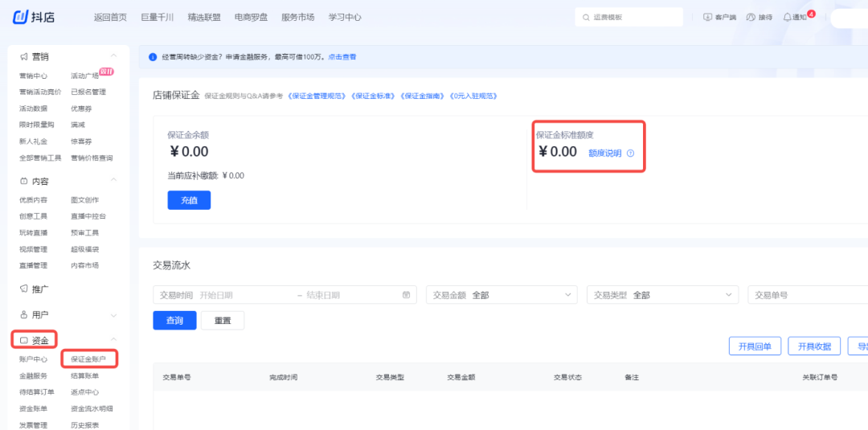This screenshot has height=430, width=868.
Task: Go to 巨量千川 in top navigation
Action: point(156,17)
